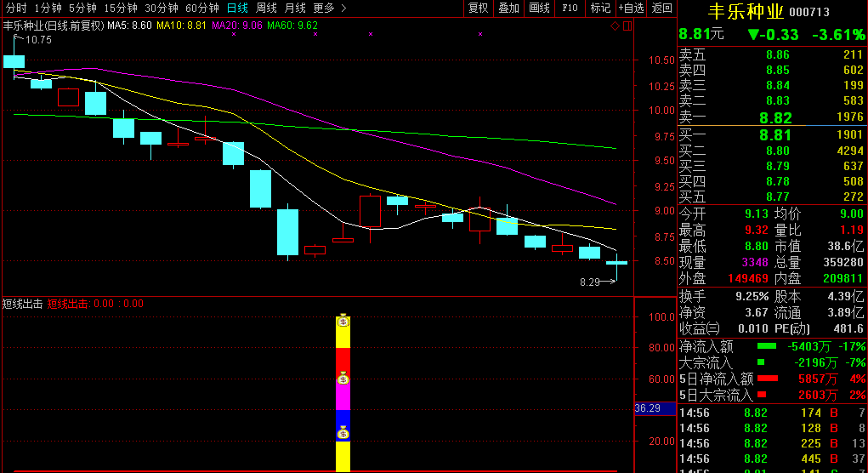Screen dimensions: 868x473
Task: Switch to the 15分钟 period tab
Action: coord(120,8)
